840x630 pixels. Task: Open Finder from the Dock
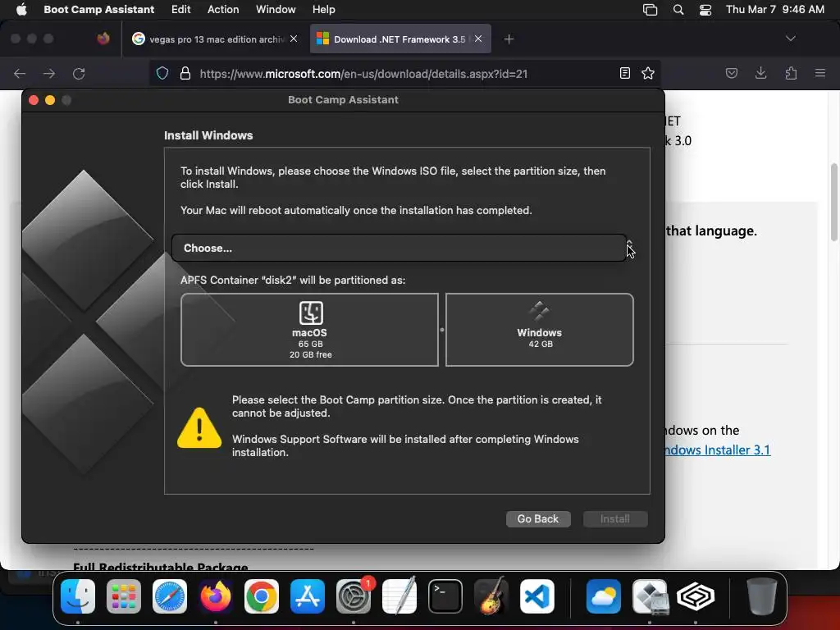78,596
